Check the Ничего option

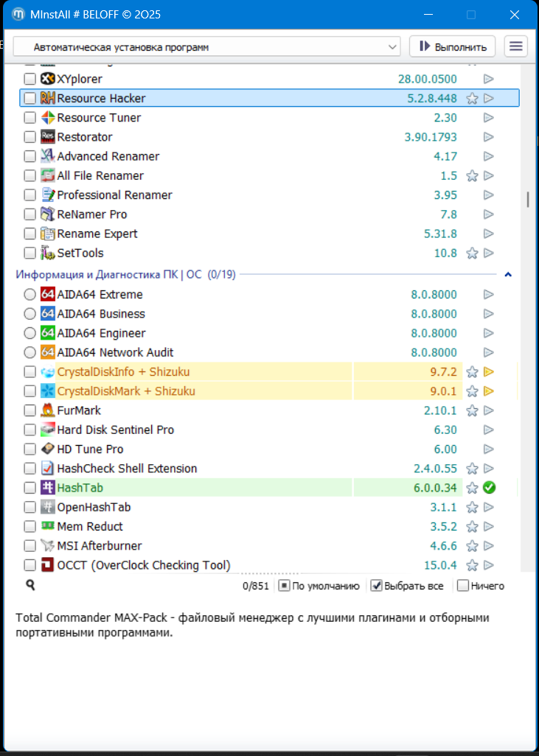pos(463,586)
